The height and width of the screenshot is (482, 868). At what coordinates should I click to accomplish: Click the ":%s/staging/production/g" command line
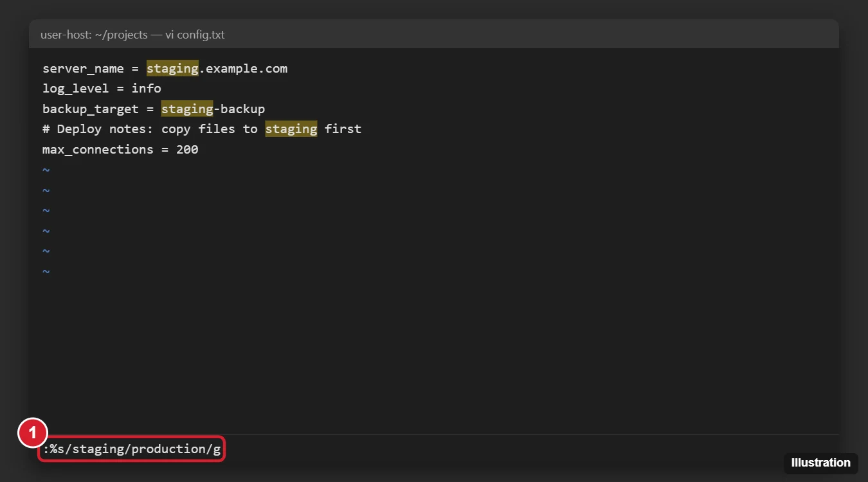(x=132, y=449)
